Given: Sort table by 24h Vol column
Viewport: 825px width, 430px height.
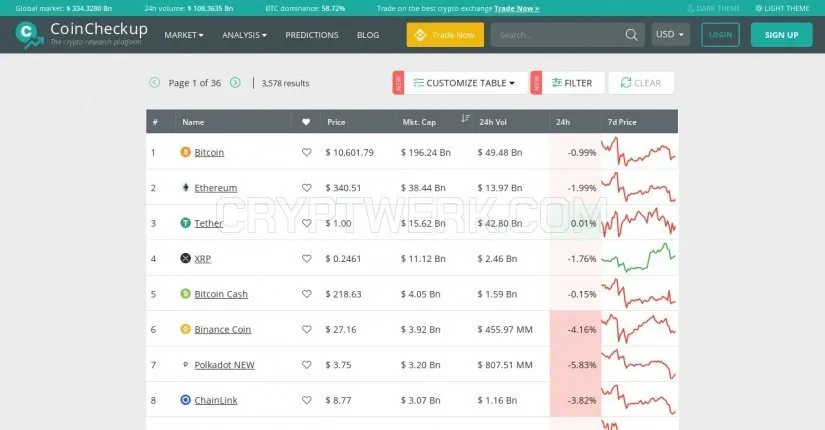Looking at the screenshot, I should pos(493,122).
